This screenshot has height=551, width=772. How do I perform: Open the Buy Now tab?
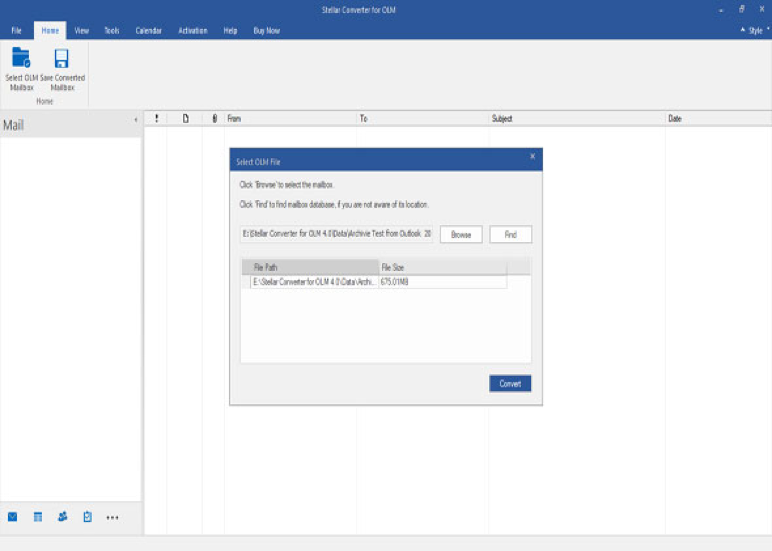(266, 31)
